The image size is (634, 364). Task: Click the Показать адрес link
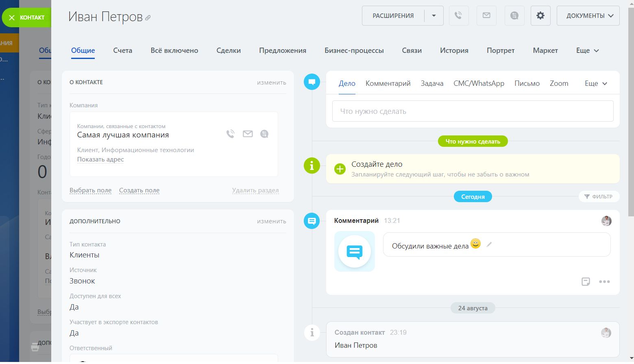point(100,159)
